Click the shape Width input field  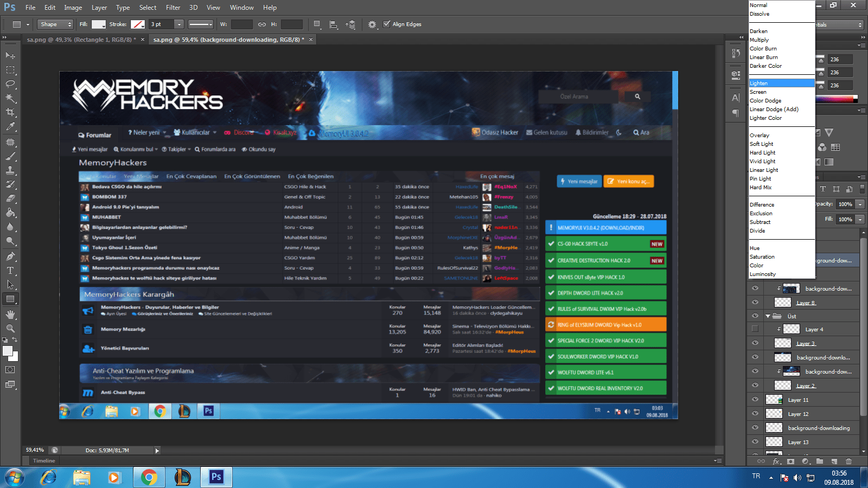coord(242,24)
